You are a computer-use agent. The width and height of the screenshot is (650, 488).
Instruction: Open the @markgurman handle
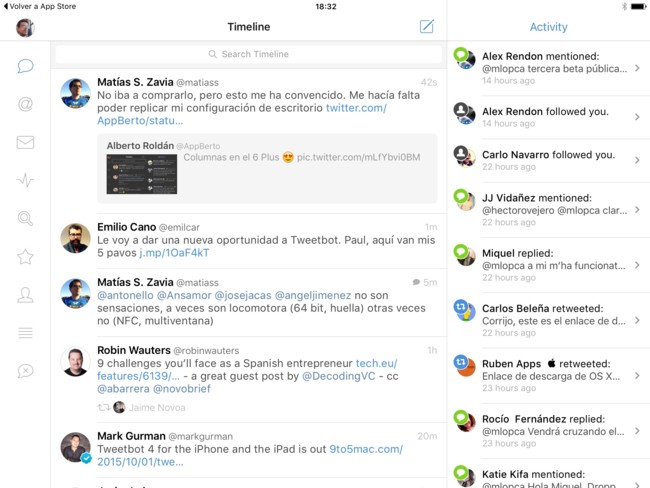201,437
